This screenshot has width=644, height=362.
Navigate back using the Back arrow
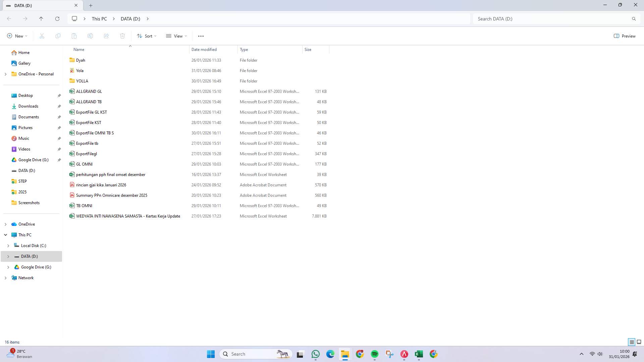pyautogui.click(x=9, y=19)
